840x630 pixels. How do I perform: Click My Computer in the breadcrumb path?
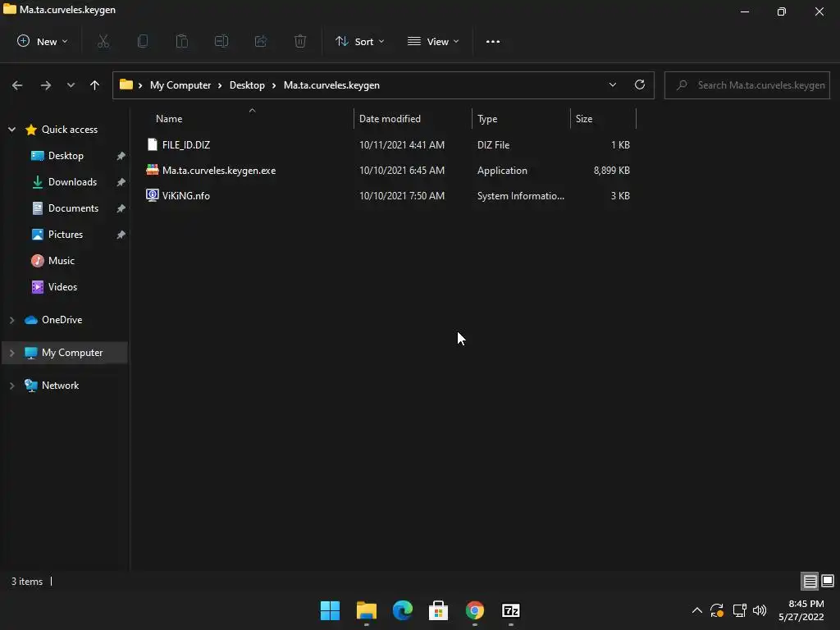(180, 85)
